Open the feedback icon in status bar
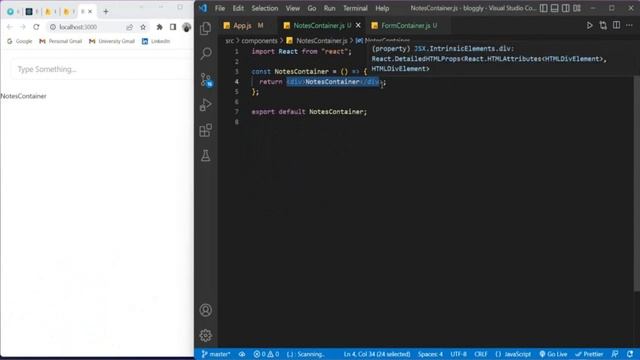Screen dimensions: 640x360 coord(615,354)
